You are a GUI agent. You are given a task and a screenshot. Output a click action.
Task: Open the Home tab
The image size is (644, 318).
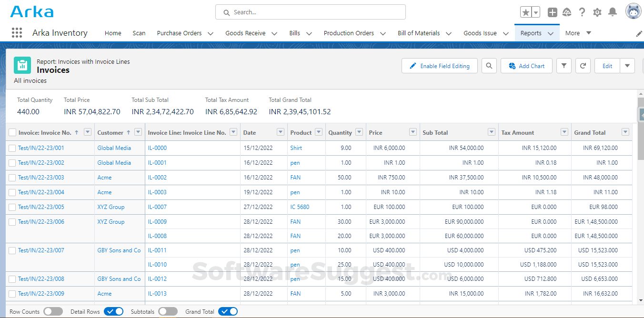point(113,33)
